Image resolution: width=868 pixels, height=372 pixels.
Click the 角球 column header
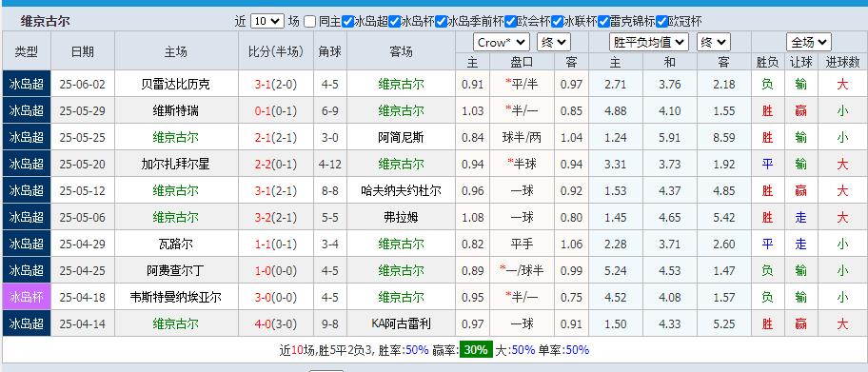(x=329, y=51)
